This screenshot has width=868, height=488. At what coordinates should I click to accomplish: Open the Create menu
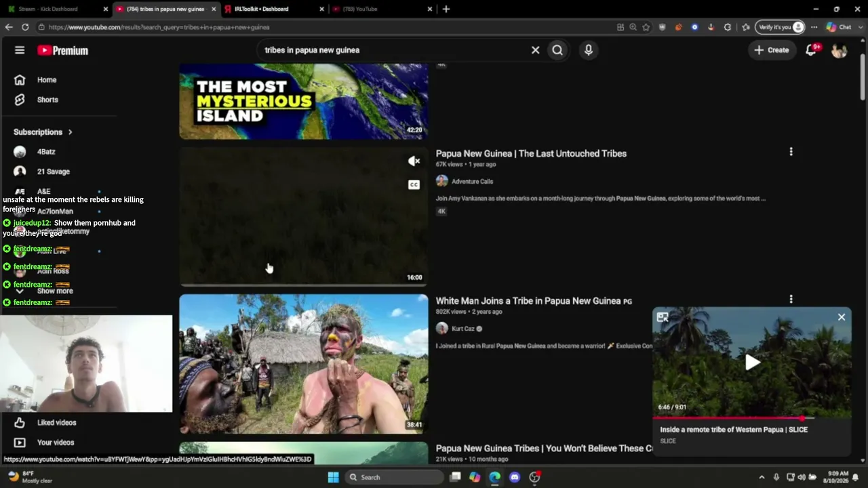[x=772, y=50]
